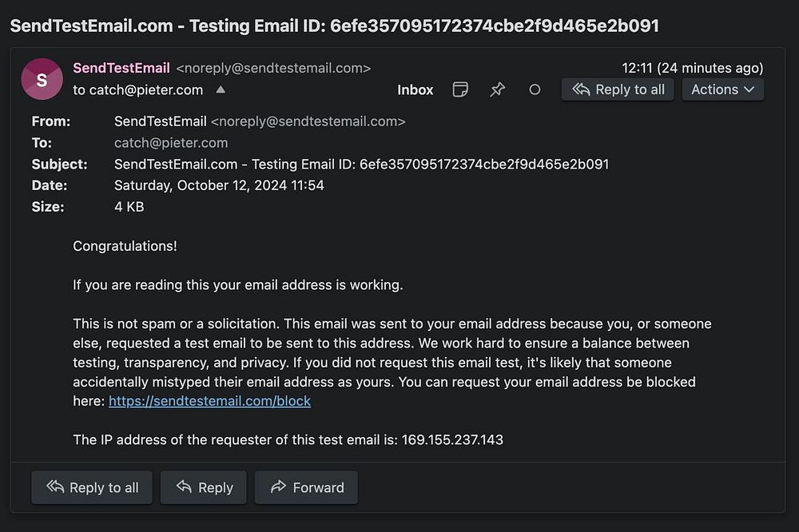Open the sendtestemail.com/block link
Viewport: 799px width, 532px height.
point(209,401)
